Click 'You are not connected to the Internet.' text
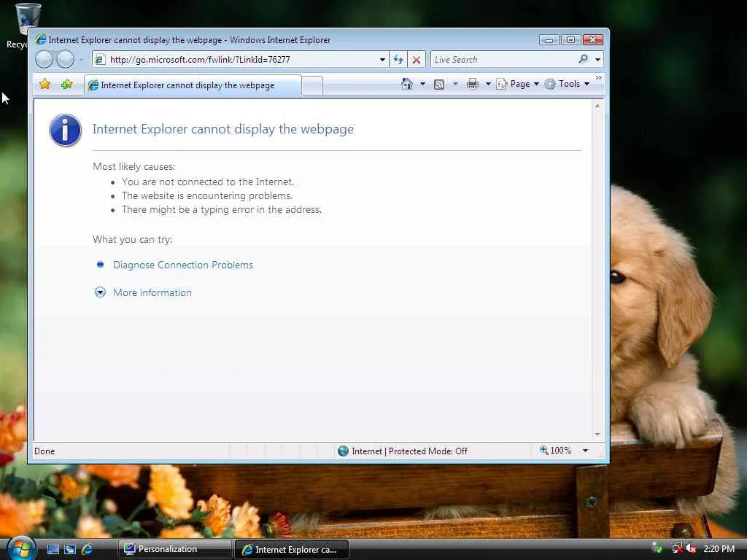Image resolution: width=747 pixels, height=560 pixels. [208, 182]
